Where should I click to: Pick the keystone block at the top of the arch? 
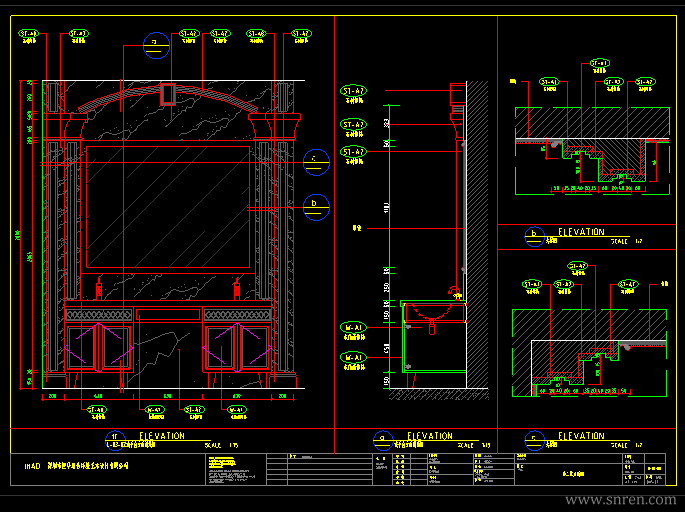[x=167, y=94]
